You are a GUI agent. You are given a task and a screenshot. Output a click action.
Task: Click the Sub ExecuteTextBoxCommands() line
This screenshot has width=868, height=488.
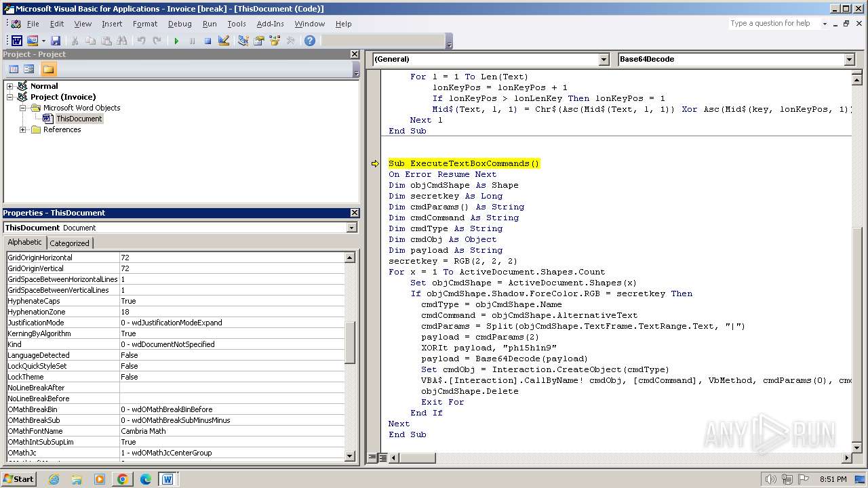point(464,163)
